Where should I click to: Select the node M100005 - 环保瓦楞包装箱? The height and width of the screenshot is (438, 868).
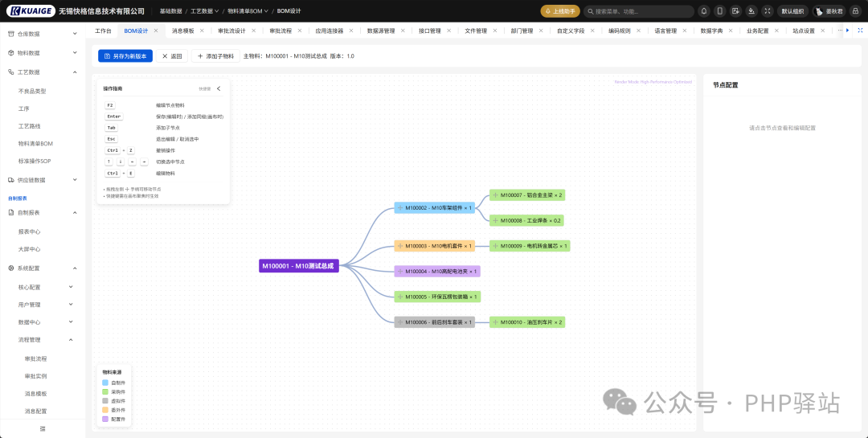coord(437,297)
